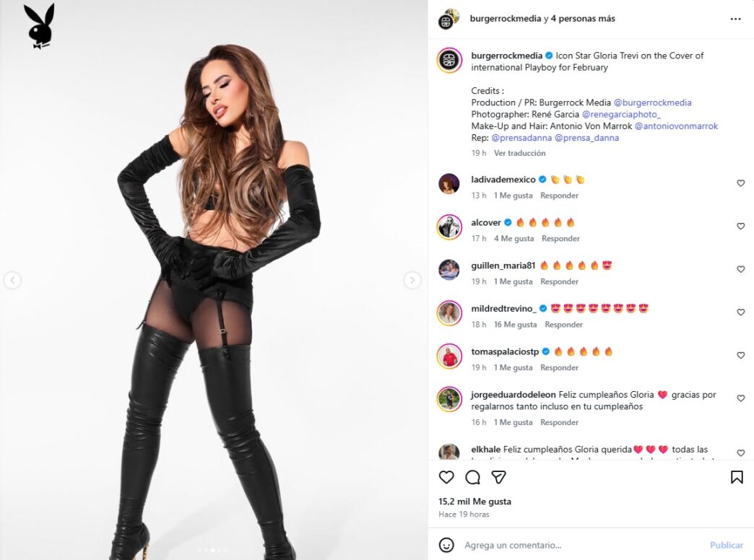
Task: Go to the previous carousel photo
Action: tap(12, 280)
